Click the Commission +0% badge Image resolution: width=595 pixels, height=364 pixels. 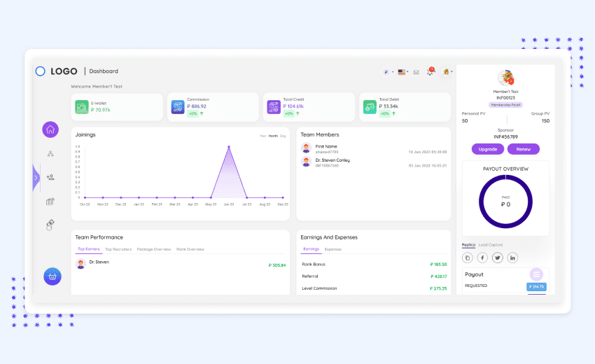(192, 113)
